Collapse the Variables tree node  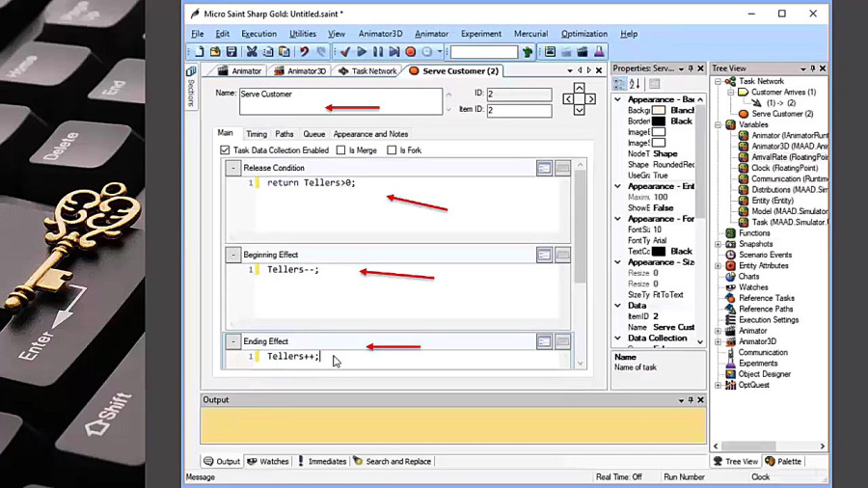tap(718, 124)
